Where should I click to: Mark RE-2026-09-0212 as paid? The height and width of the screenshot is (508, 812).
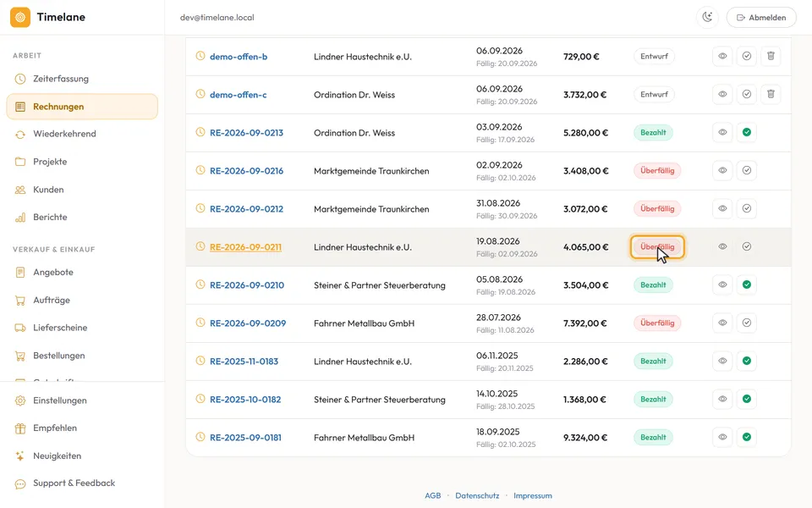tap(747, 208)
